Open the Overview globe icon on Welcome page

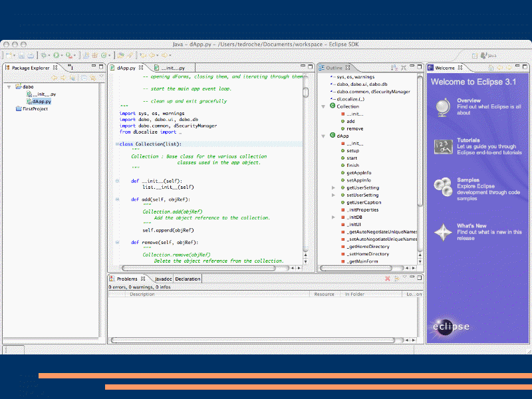pyautogui.click(x=442, y=106)
